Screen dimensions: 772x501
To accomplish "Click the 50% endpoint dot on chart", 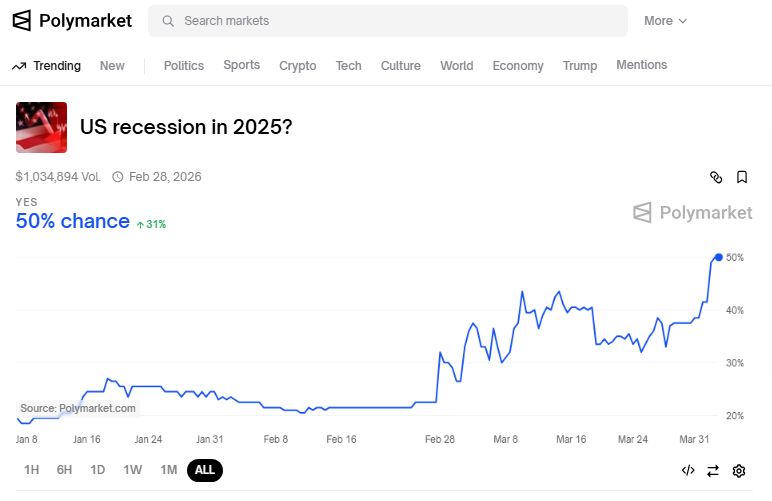I will [719, 257].
